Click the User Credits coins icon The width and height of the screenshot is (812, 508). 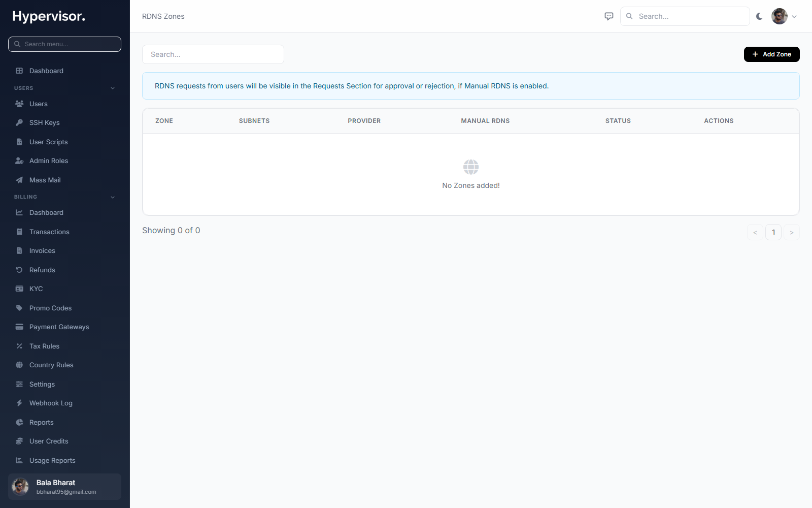19,441
